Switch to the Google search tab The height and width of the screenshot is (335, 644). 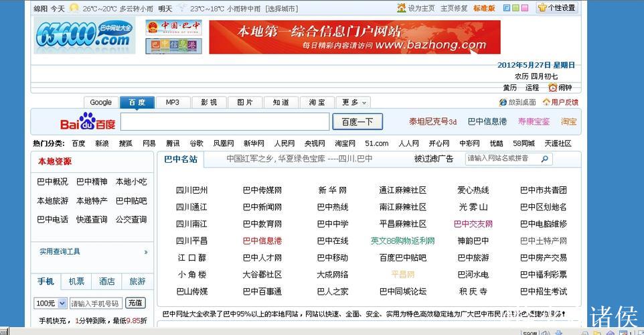(100, 103)
